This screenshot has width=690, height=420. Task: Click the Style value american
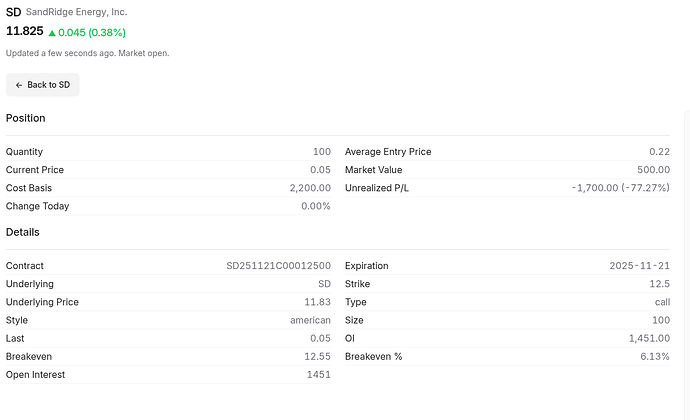click(310, 320)
